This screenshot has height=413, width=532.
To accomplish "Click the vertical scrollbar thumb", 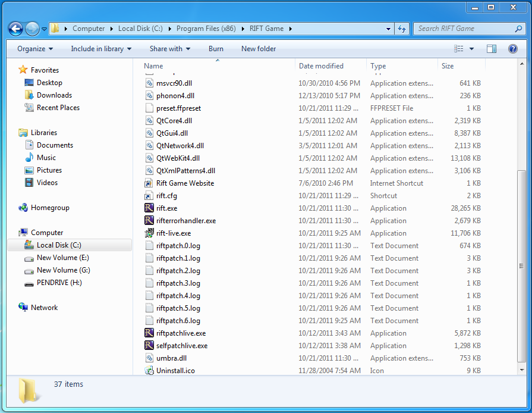I will (522, 266).
